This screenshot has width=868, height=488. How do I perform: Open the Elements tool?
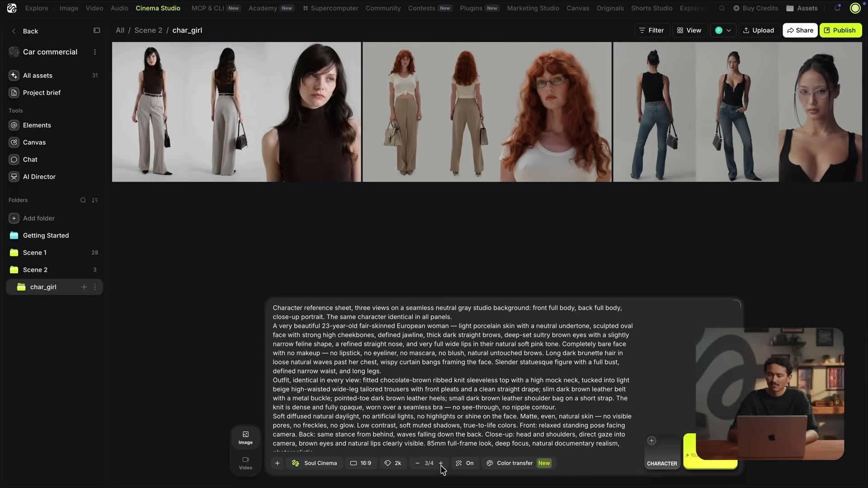point(54,125)
